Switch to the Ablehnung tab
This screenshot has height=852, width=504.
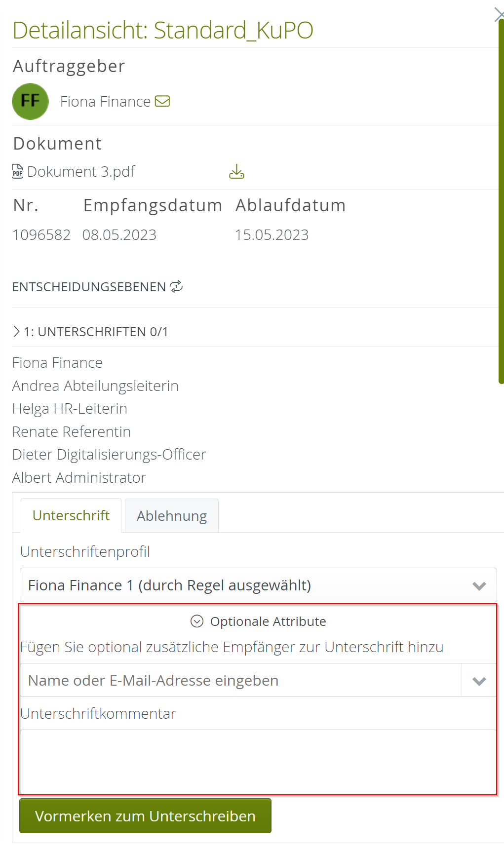coord(172,516)
